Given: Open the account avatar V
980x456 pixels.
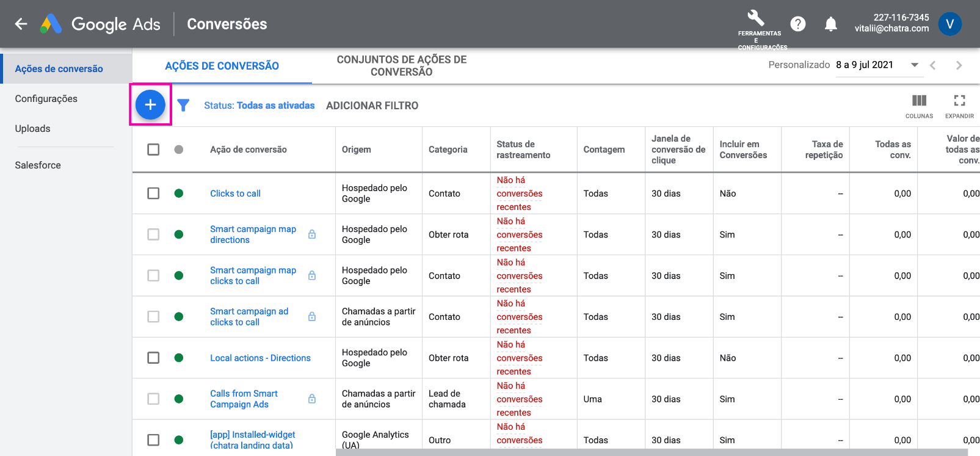Looking at the screenshot, I should click(x=949, y=24).
